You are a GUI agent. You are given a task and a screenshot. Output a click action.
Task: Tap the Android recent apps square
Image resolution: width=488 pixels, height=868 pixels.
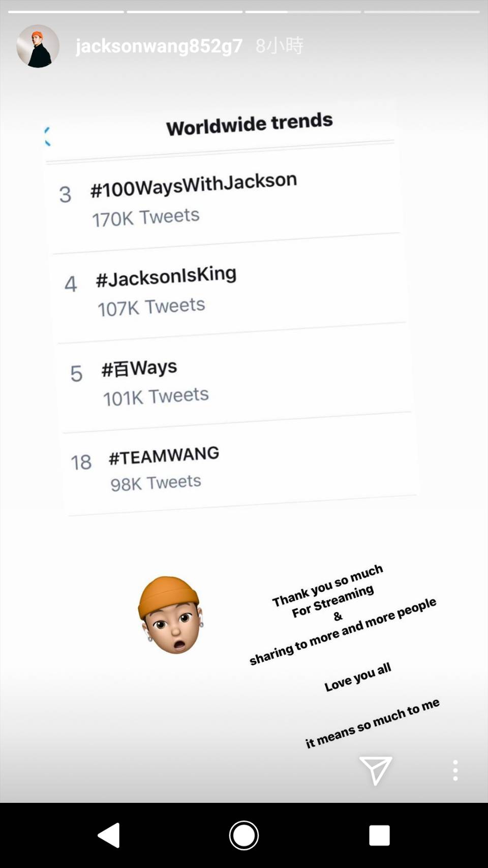click(x=379, y=835)
